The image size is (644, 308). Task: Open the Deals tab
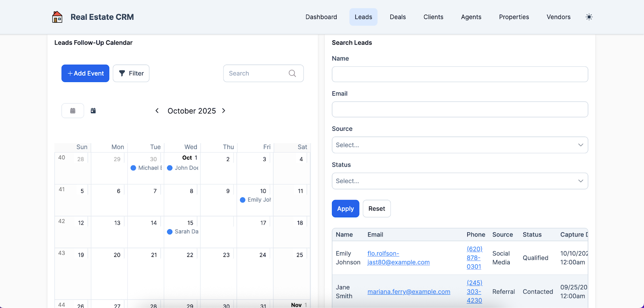398,17
